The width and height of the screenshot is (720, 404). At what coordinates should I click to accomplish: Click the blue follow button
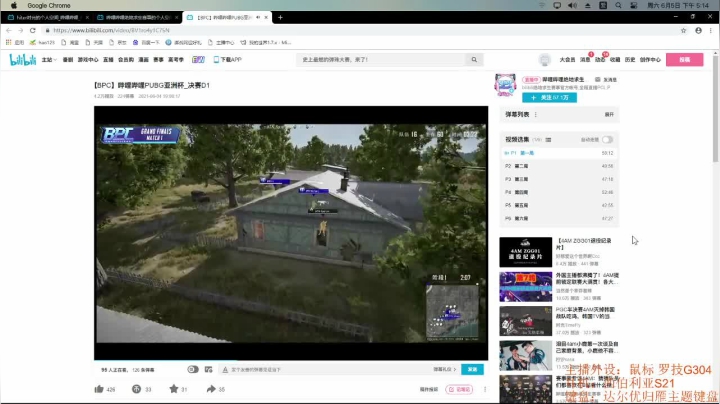click(x=549, y=97)
